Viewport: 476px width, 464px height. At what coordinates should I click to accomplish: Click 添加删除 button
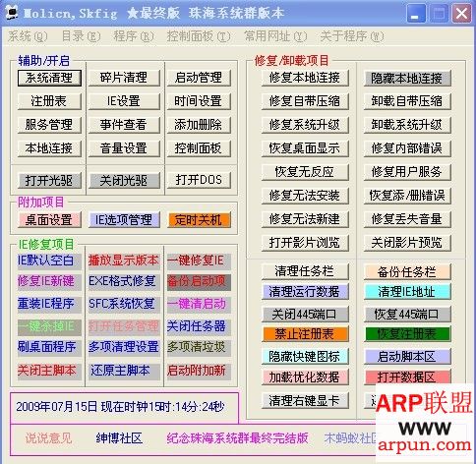click(199, 125)
